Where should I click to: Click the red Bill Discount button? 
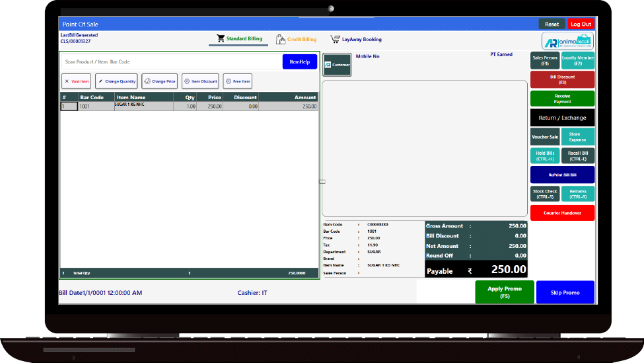(562, 79)
